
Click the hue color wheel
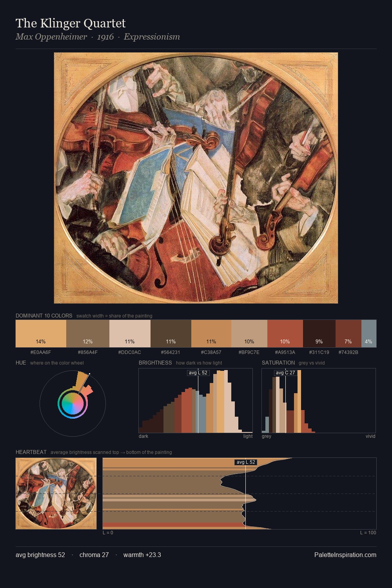point(73,403)
